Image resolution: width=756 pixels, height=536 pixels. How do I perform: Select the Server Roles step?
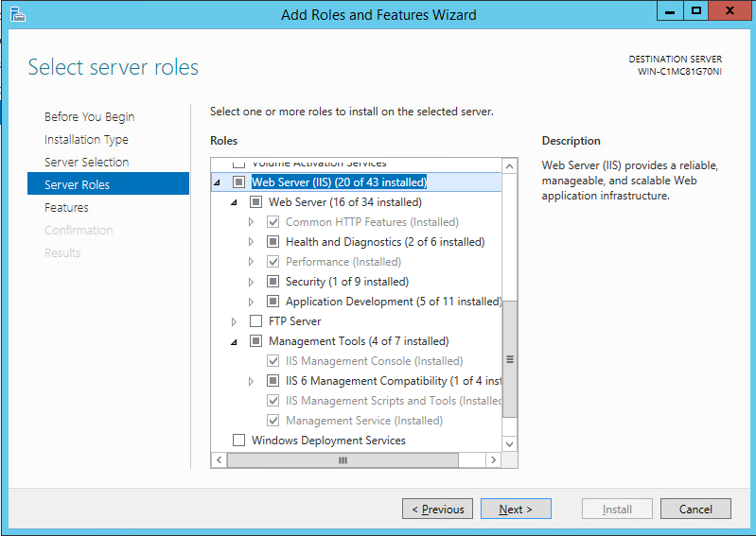(108, 184)
